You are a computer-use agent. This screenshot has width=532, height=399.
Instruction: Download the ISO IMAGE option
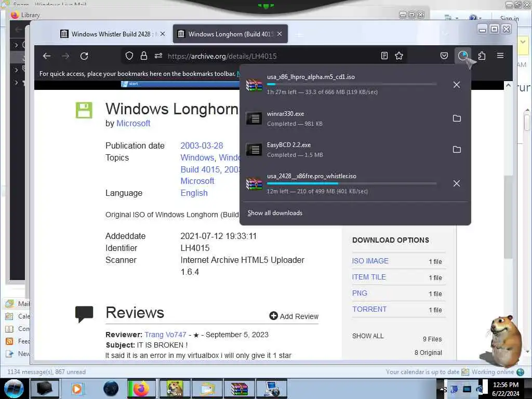tap(370, 261)
